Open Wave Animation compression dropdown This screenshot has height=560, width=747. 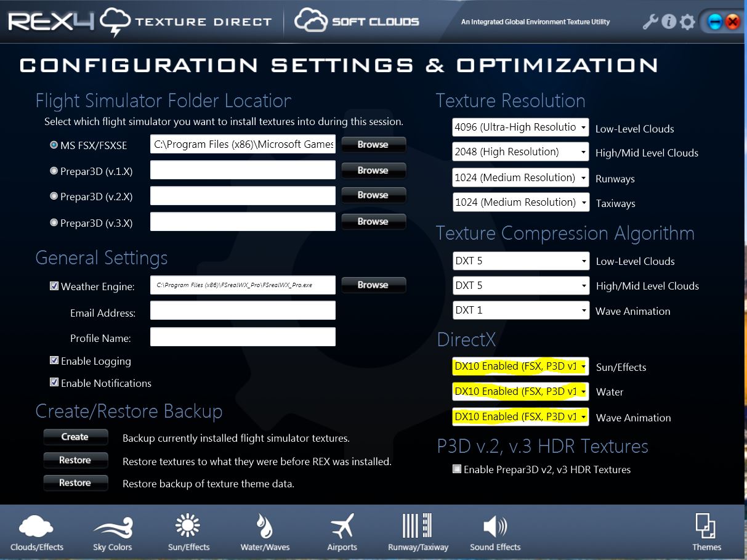(521, 310)
